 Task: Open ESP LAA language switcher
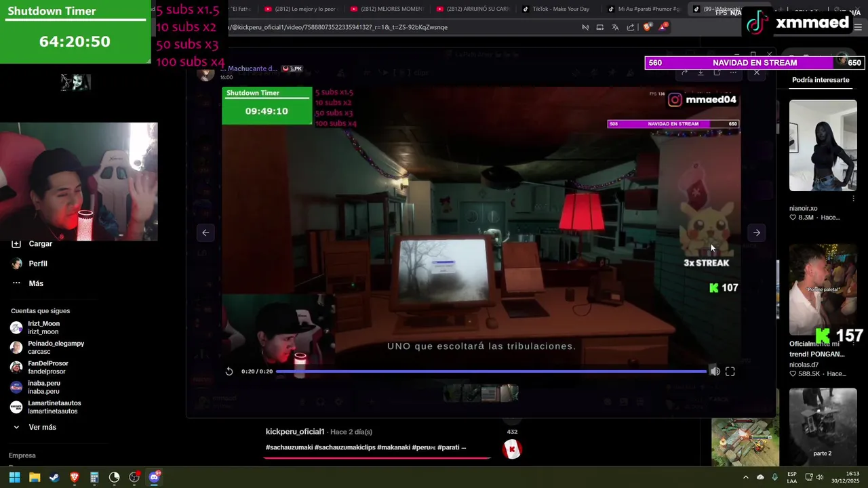pyautogui.click(x=792, y=477)
